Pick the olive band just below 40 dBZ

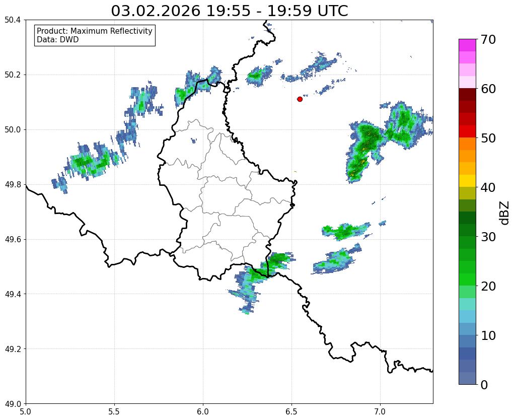[467, 193]
